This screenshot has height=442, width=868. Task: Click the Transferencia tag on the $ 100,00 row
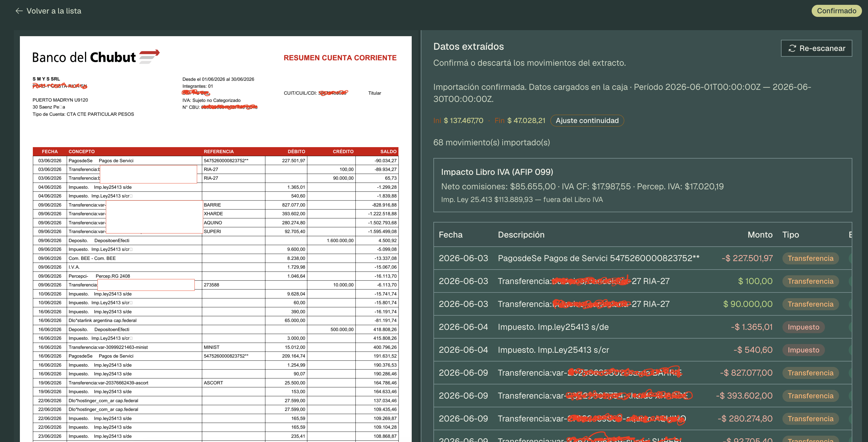pos(810,281)
